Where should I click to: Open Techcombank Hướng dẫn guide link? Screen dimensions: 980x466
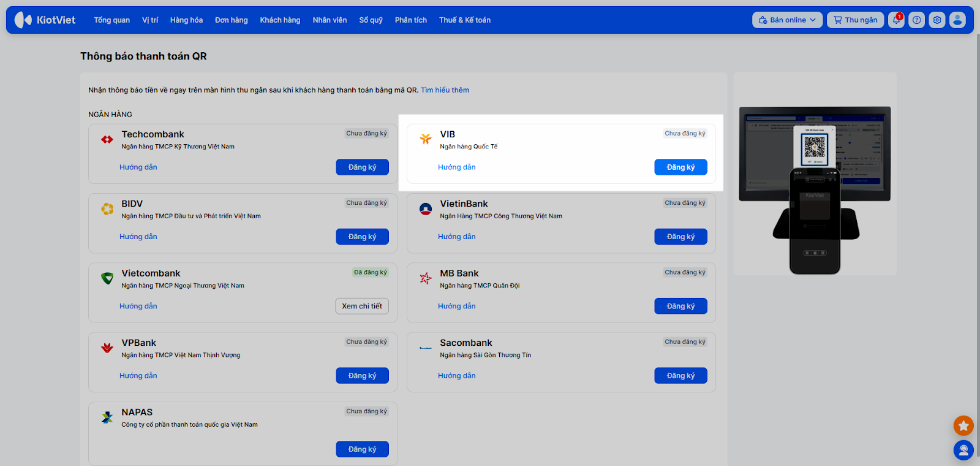138,167
